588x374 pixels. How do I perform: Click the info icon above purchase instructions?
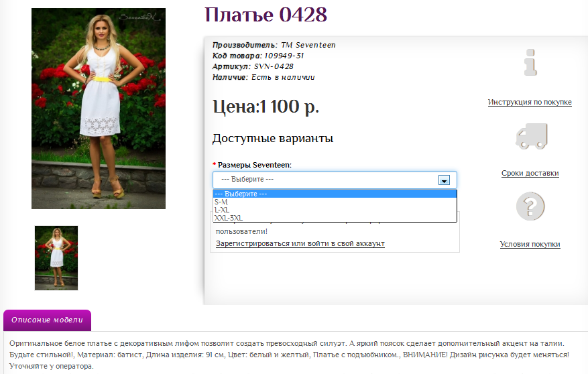[530, 62]
